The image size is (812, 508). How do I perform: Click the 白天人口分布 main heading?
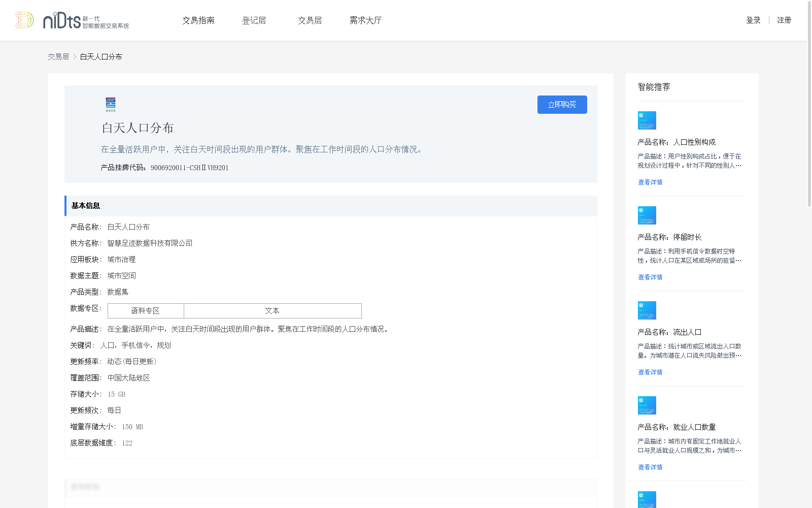138,128
